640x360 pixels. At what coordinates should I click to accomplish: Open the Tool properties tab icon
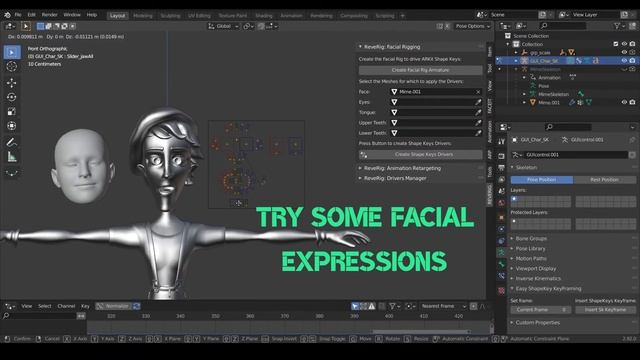click(501, 141)
